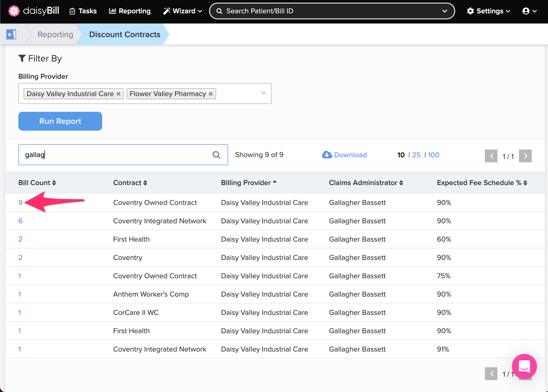This screenshot has width=548, height=392.
Task: Go to previous page using top arrow
Action: (491, 156)
